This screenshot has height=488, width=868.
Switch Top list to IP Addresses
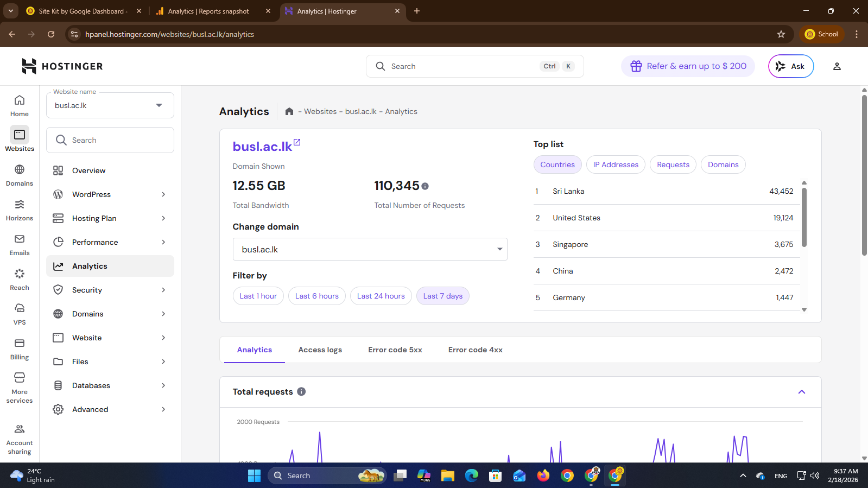pyautogui.click(x=615, y=164)
